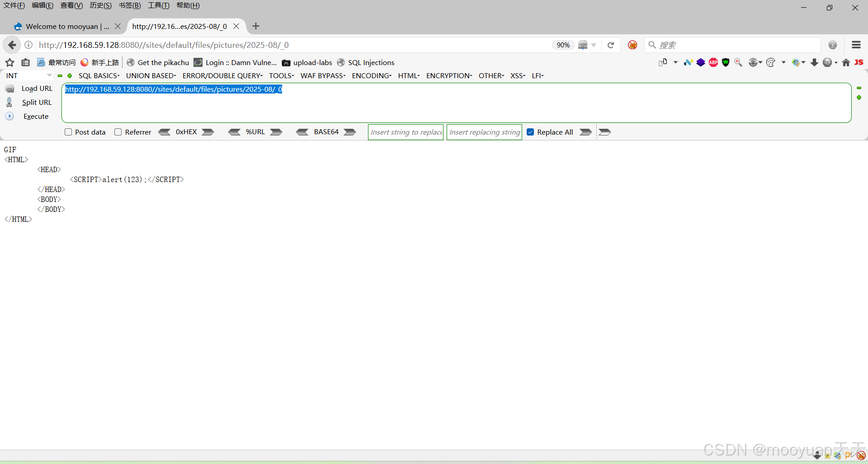The height and width of the screenshot is (464, 868).
Task: Expand the XSS menu
Action: pyautogui.click(x=518, y=75)
